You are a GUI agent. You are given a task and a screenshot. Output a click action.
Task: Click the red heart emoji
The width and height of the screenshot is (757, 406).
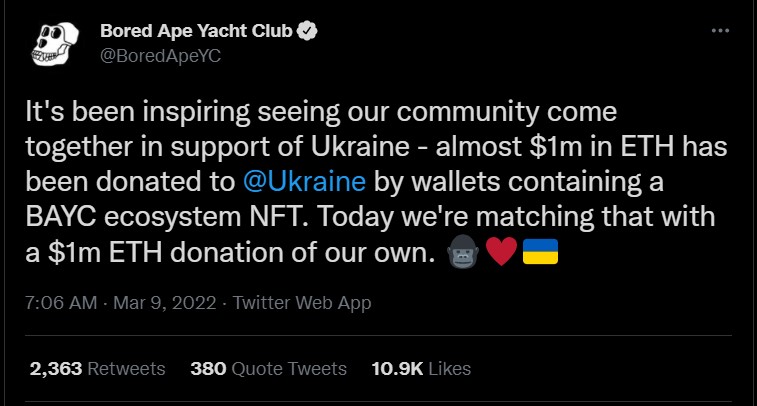point(502,252)
